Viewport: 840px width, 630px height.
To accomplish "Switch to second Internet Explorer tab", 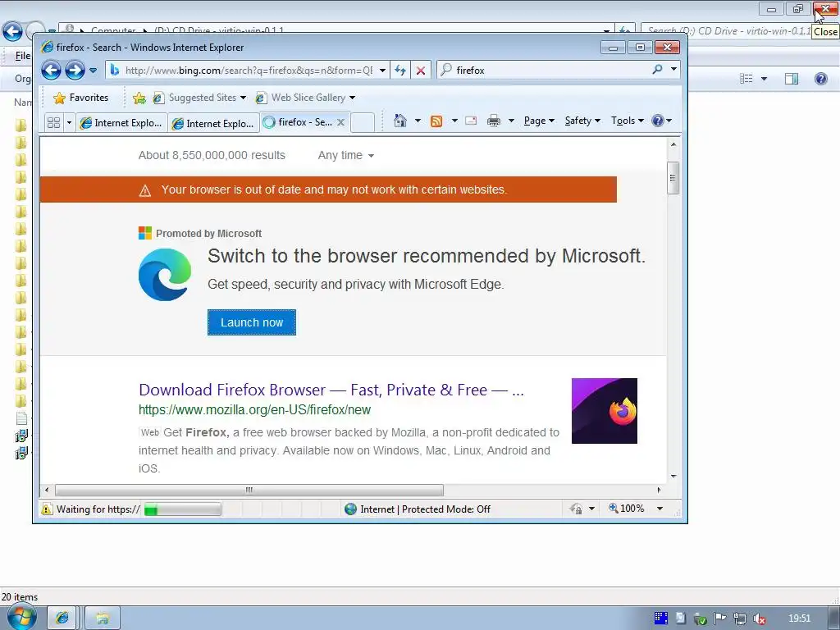I will [x=213, y=123].
